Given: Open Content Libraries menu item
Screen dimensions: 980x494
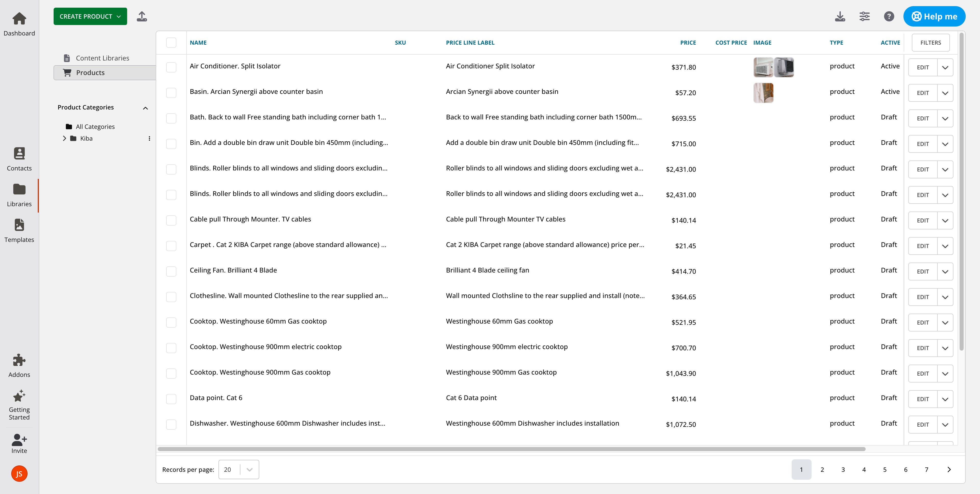Looking at the screenshot, I should [x=102, y=58].
